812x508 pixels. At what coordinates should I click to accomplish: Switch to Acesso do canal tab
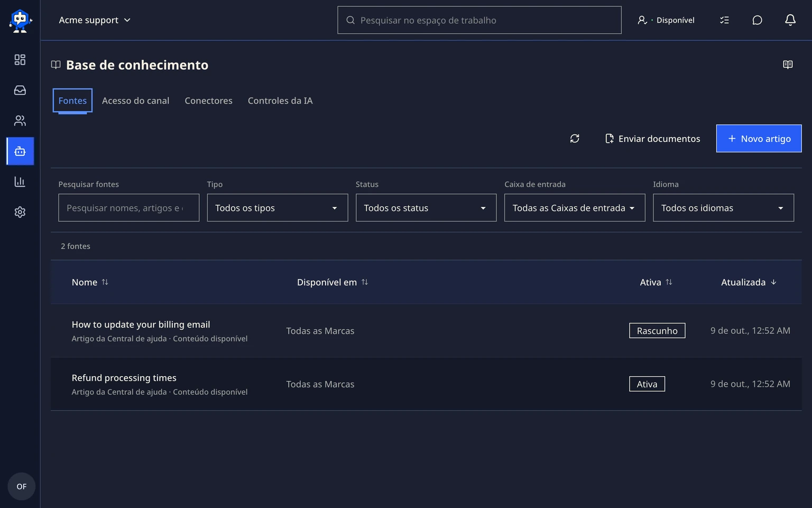135,101
